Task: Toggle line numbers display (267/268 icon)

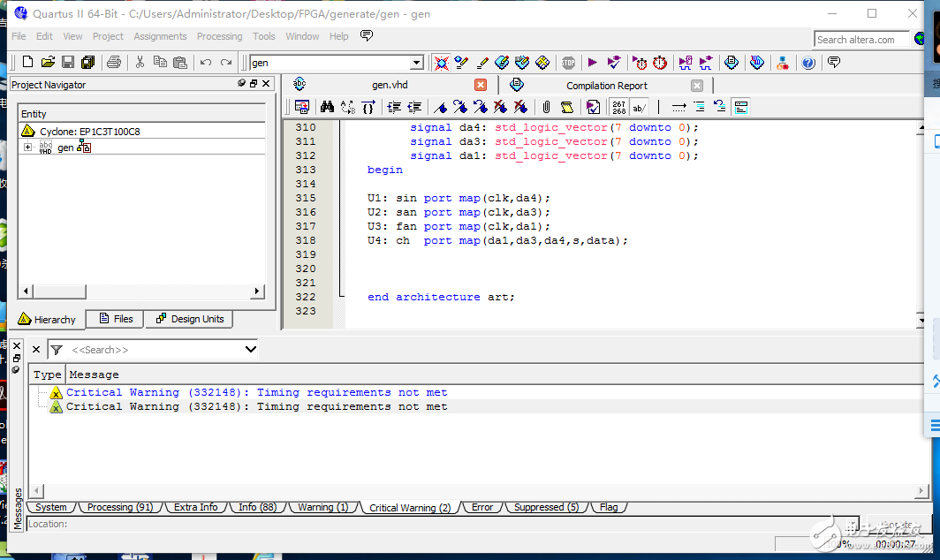Action: click(618, 107)
